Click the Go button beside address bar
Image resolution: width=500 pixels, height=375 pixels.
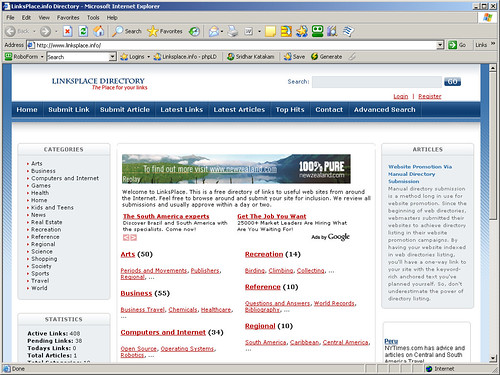(x=457, y=45)
